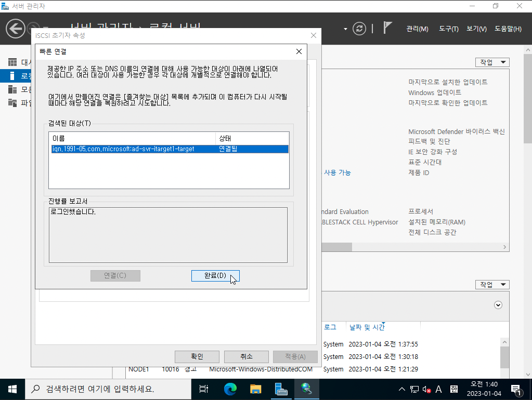This screenshot has height=400, width=532.
Task: Click Microsoft Defender 바이러스 백신 label
Action: click(457, 131)
